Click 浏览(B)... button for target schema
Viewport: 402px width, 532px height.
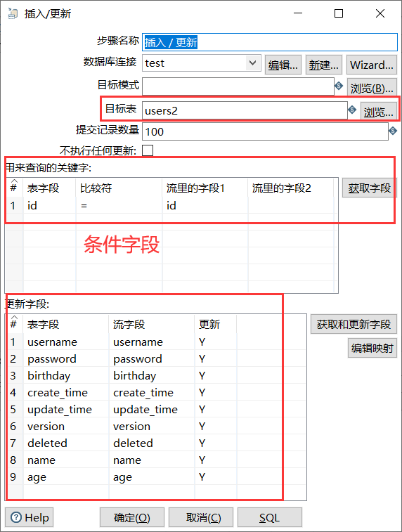coord(372,89)
